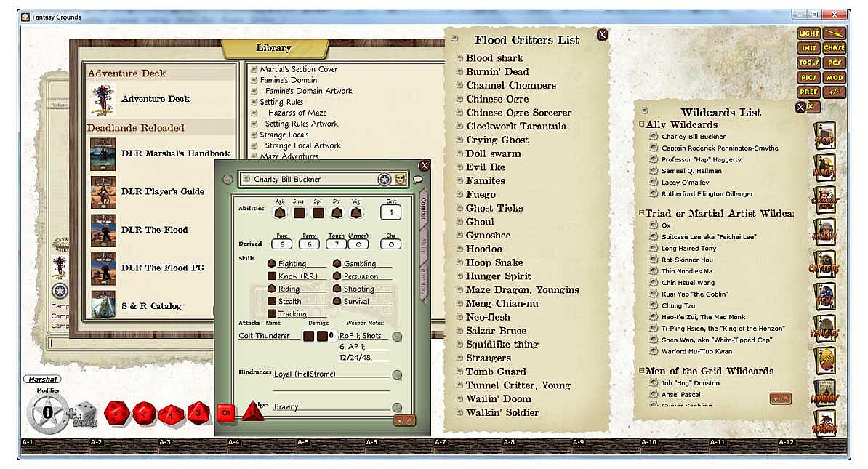Click the round toggle beside Brawny edge

click(x=397, y=407)
